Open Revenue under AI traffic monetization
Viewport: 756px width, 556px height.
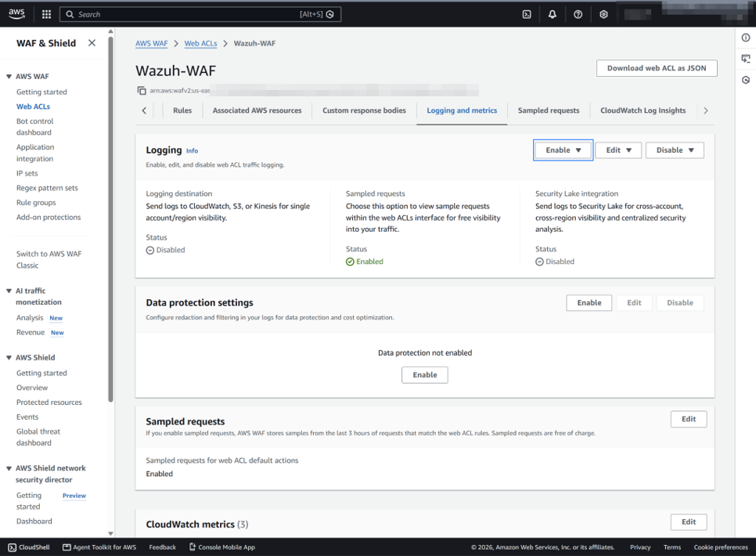point(31,333)
